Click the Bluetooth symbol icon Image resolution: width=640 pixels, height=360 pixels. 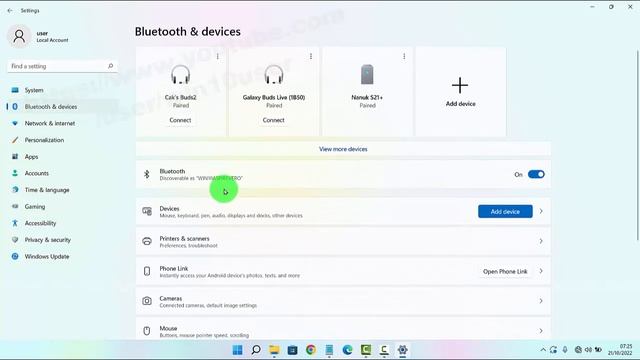point(147,174)
